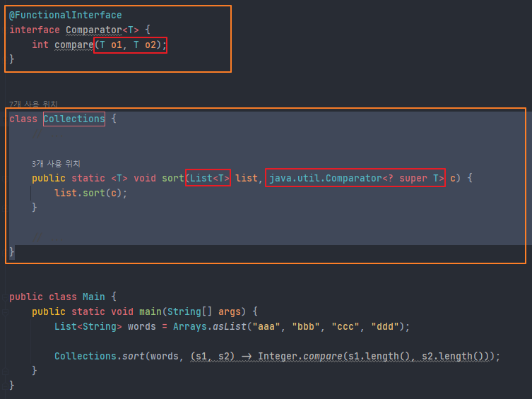This screenshot has height=399, width=532.
Task: Click the 's1.length()' call
Action: click(379, 357)
